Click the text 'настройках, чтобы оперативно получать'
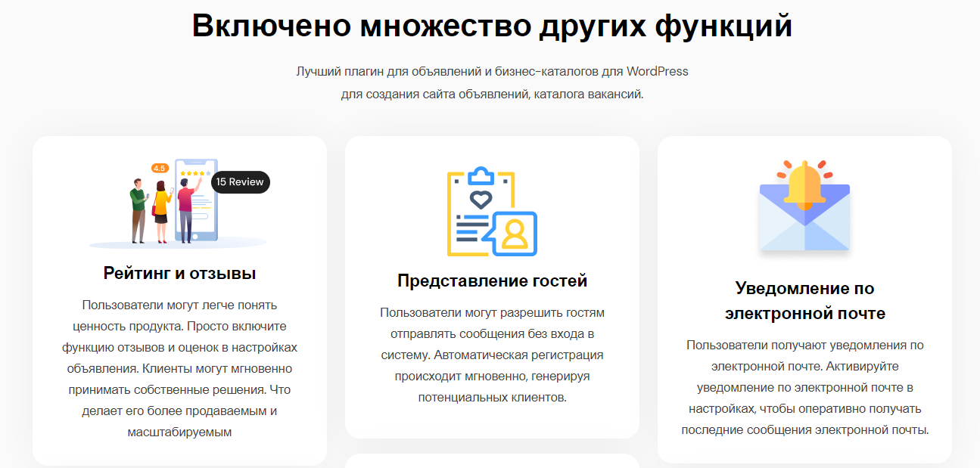Viewport: 980px width, 468px height. 804,409
